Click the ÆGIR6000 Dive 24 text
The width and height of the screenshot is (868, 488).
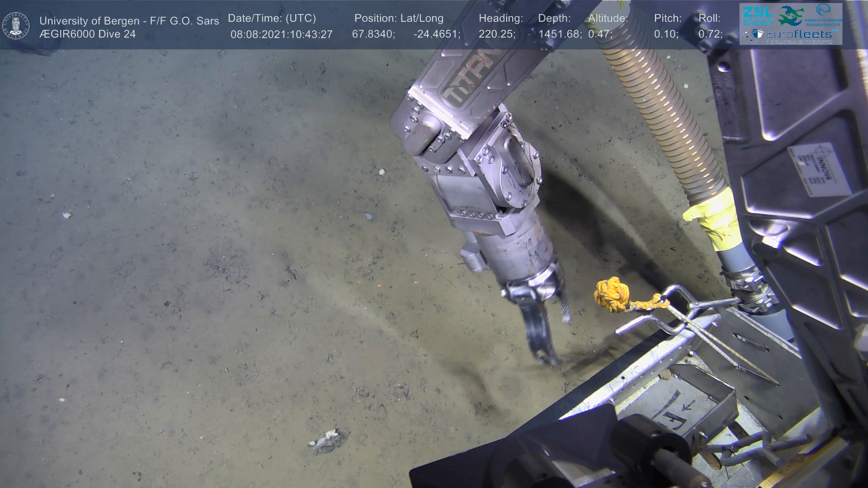pyautogui.click(x=87, y=34)
